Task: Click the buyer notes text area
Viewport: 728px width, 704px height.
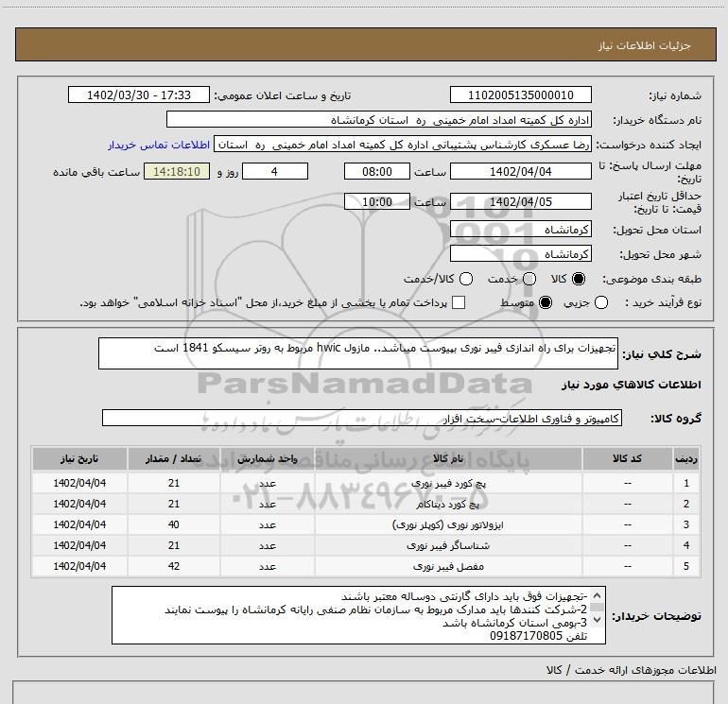Action: click(358, 615)
